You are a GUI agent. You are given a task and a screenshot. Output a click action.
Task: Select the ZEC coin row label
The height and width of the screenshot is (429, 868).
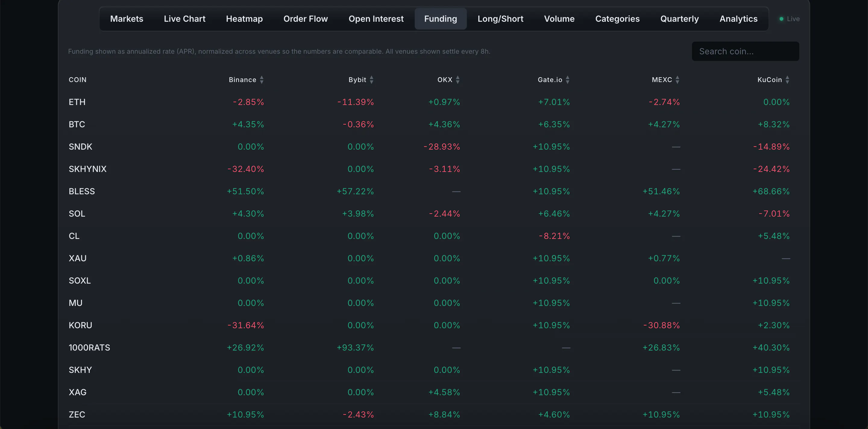(x=77, y=415)
